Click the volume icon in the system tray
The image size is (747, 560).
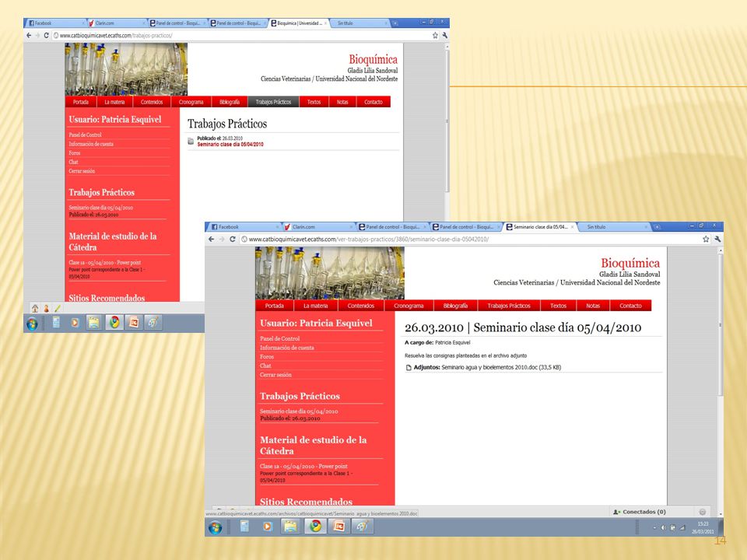pos(663,527)
